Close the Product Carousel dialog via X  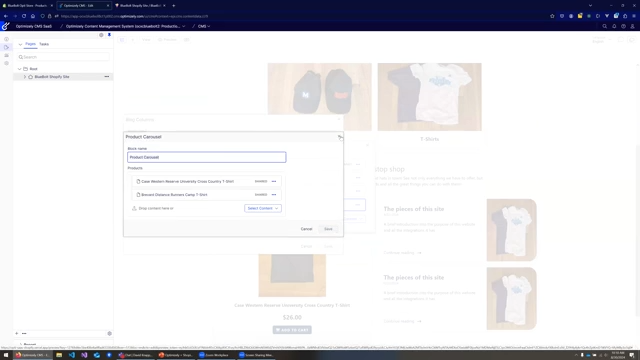pyautogui.click(x=339, y=137)
